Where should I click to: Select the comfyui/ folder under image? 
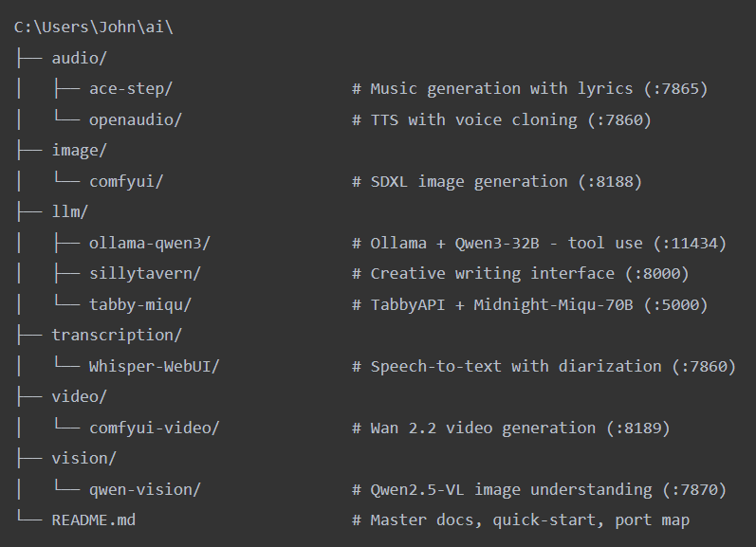click(x=131, y=181)
